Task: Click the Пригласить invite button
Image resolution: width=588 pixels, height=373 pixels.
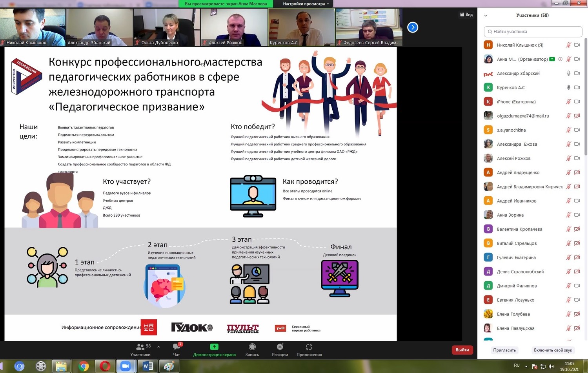Action: tap(504, 350)
